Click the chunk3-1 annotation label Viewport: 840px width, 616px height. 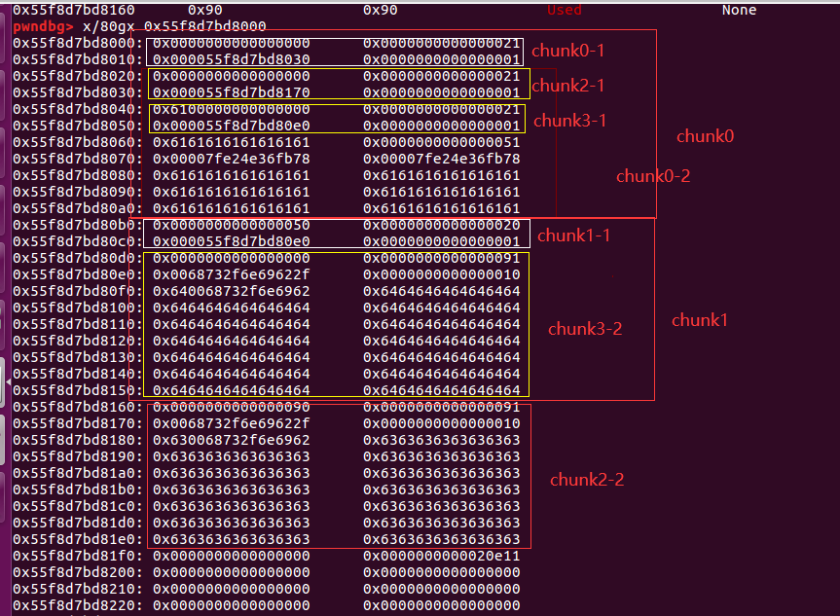[x=568, y=121]
